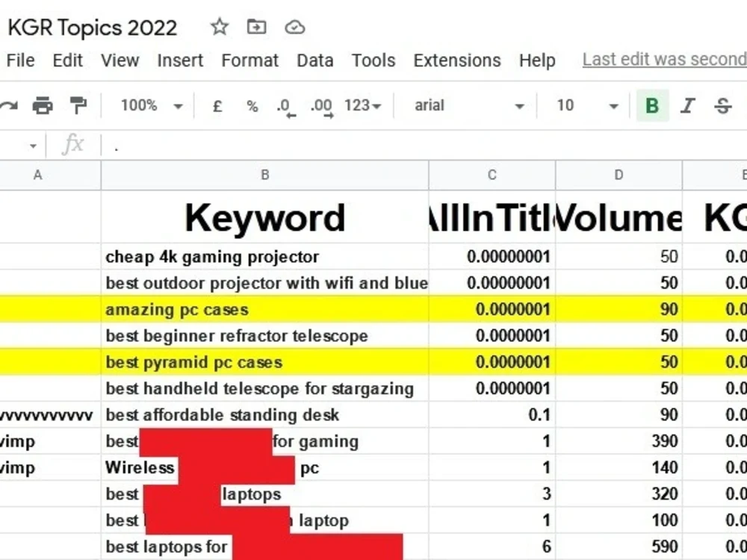Viewport: 747px width, 560px height.
Task: Select AllInTitle 0.00000001 in cheap 4k row
Action: 492,257
